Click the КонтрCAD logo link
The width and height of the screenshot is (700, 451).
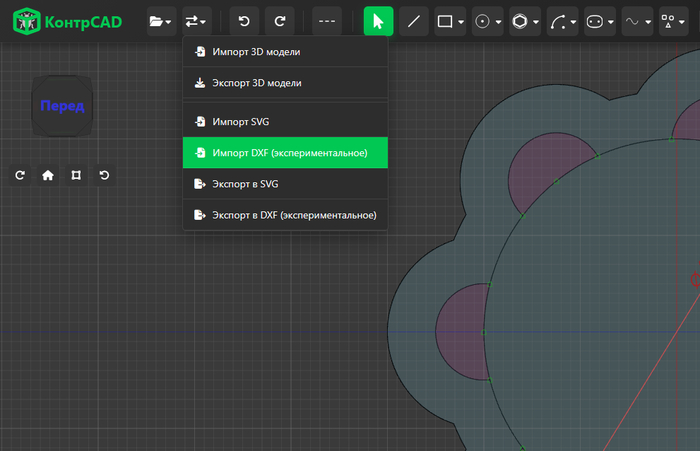[x=67, y=21]
